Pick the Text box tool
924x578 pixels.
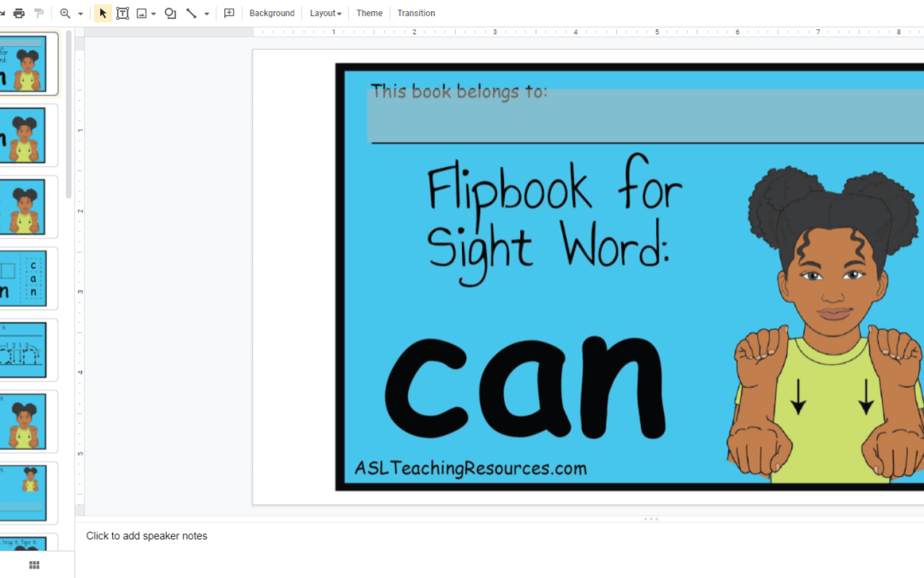point(122,13)
